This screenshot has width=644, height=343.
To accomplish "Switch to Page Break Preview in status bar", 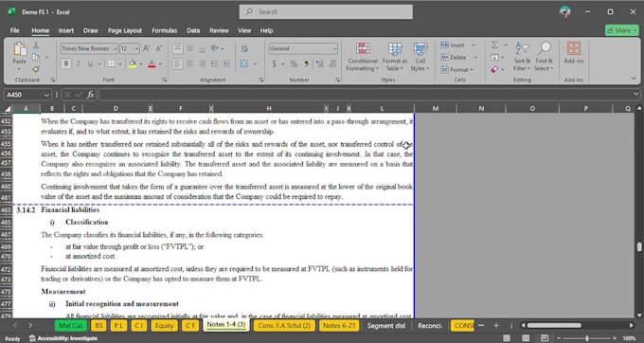I will pyautogui.click(x=545, y=338).
